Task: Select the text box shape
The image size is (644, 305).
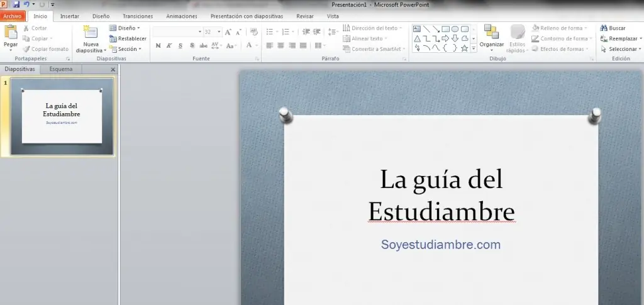Action: point(417,29)
